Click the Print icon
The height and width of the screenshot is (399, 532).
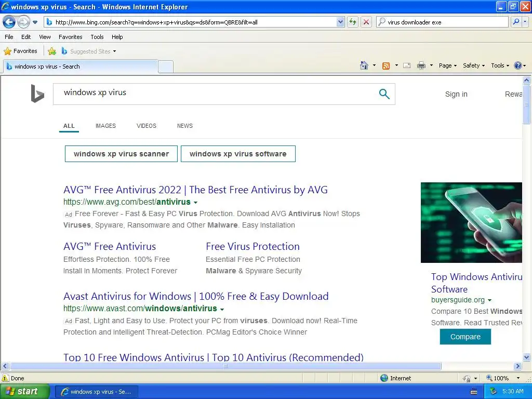421,65
